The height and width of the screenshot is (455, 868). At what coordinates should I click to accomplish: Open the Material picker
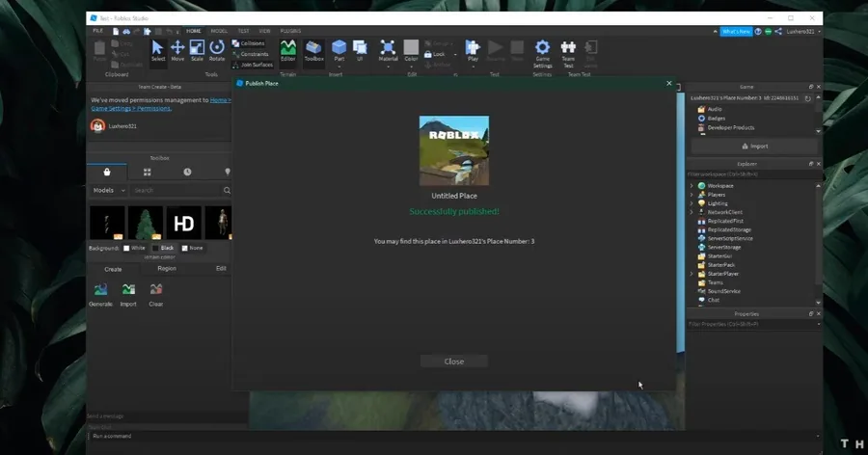(x=388, y=51)
